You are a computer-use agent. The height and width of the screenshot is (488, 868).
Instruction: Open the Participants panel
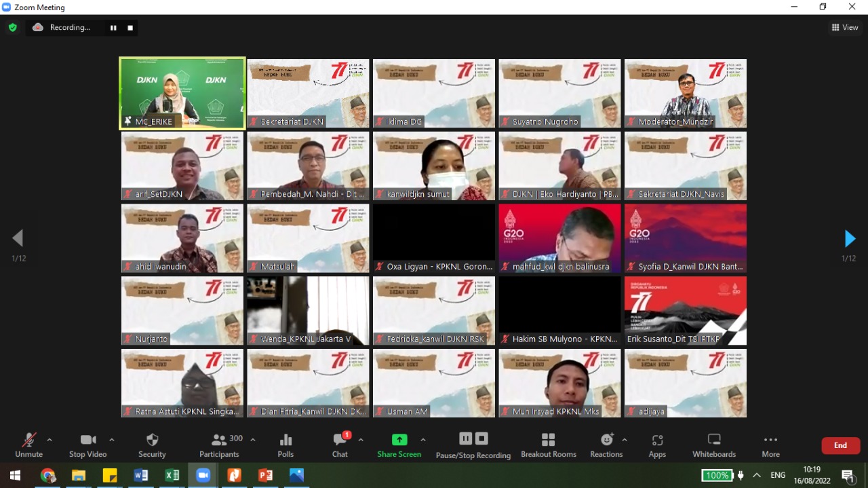(x=219, y=445)
